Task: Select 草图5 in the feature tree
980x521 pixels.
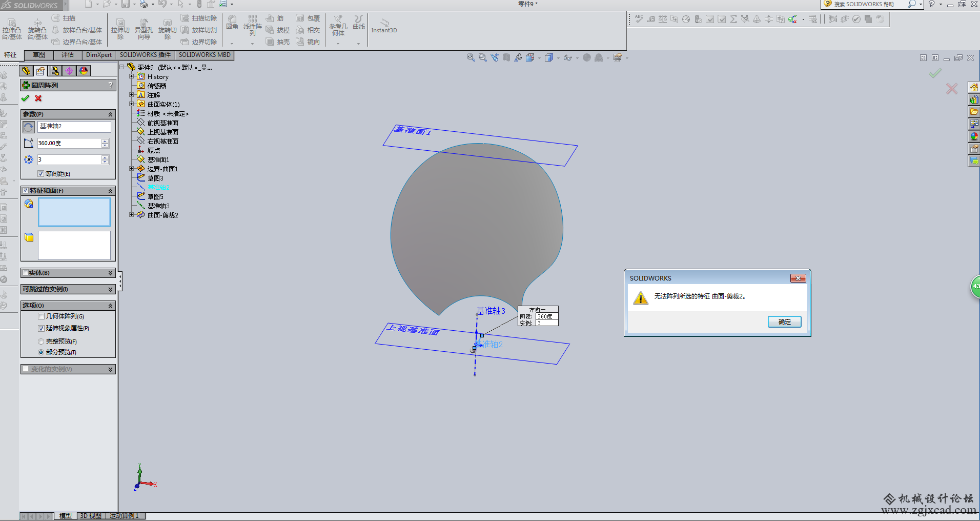Action: [155, 196]
